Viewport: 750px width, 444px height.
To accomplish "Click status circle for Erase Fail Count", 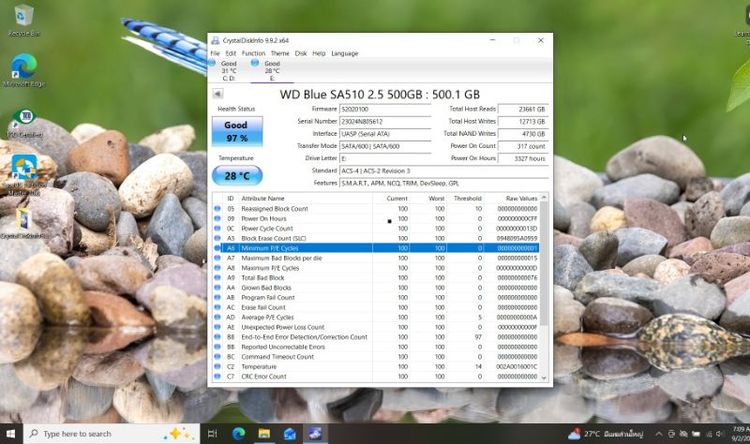I will [x=217, y=307].
